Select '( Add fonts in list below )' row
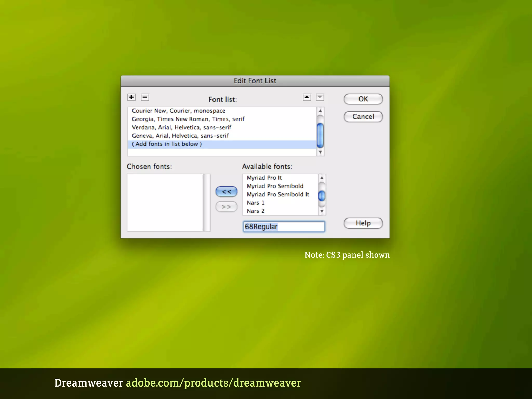 [x=222, y=144]
